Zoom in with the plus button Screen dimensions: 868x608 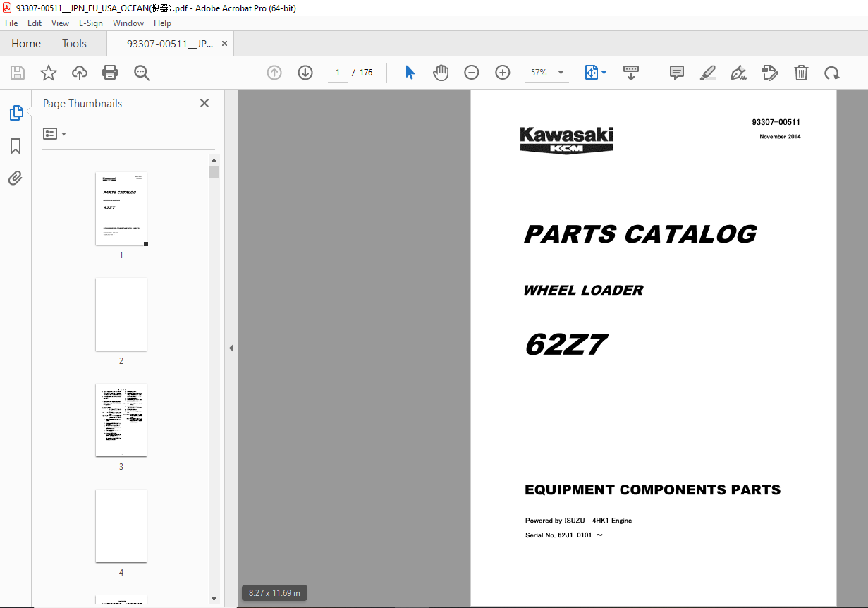pos(503,73)
